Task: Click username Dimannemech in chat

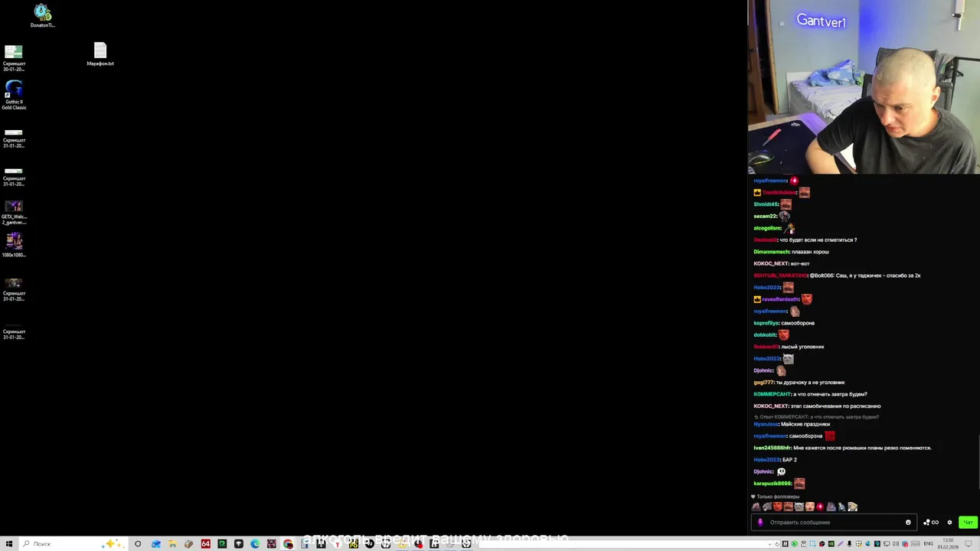Action: pos(772,252)
